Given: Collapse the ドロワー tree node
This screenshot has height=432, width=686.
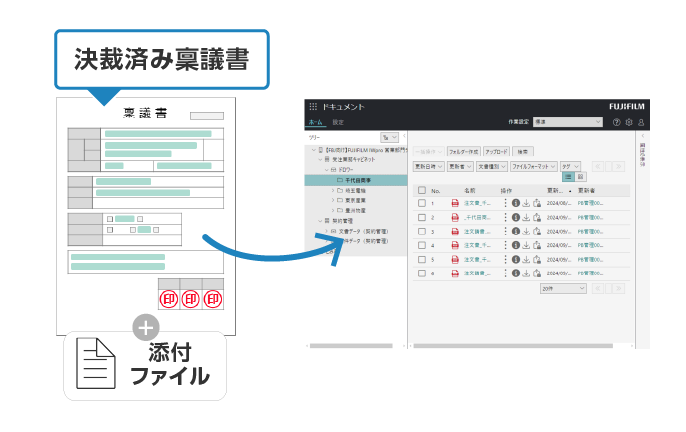Looking at the screenshot, I should (326, 170).
